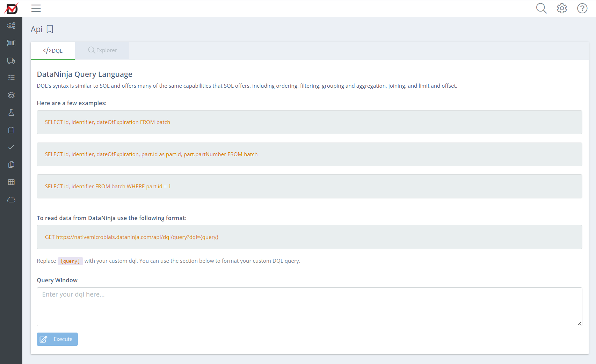Open the lab flask sidebar icon
The height and width of the screenshot is (364, 596).
pos(11,112)
